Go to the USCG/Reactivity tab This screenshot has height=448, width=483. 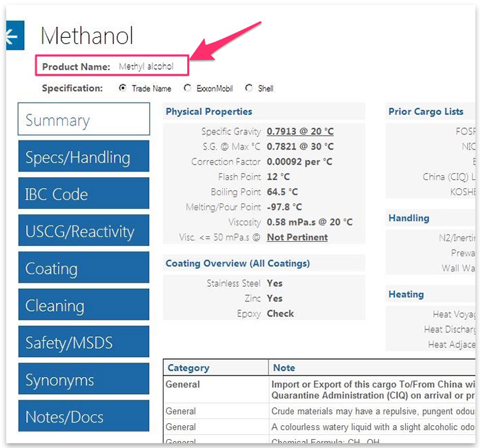83,231
